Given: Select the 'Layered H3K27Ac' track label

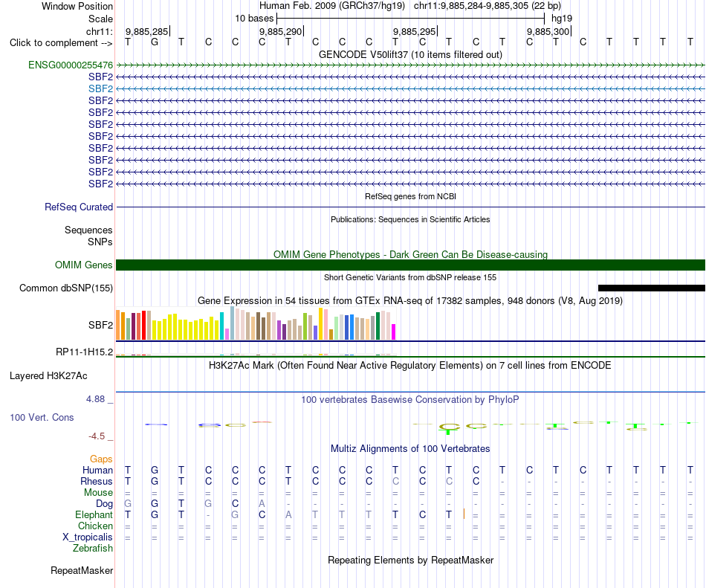Looking at the screenshot, I should click(48, 376).
